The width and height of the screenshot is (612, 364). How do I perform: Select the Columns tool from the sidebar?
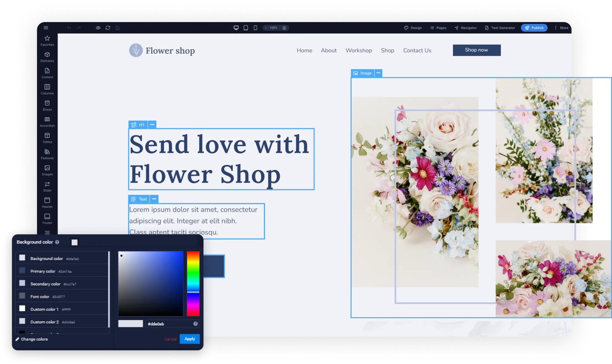point(47,89)
